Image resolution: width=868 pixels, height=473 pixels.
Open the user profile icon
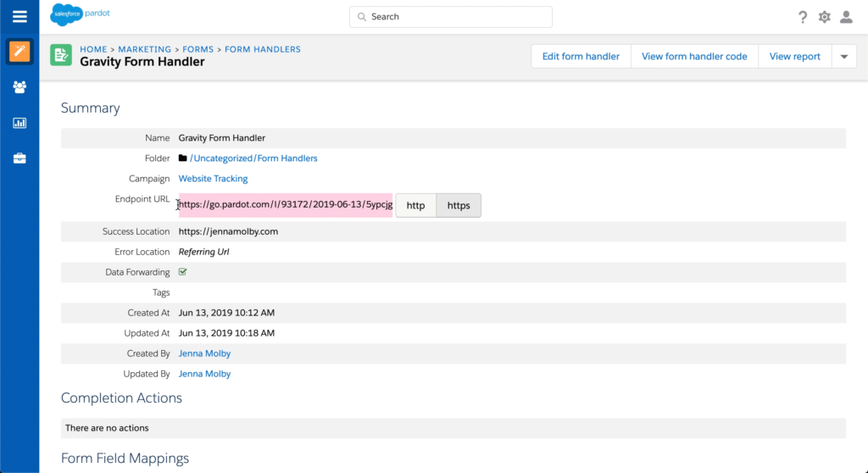[x=845, y=17]
